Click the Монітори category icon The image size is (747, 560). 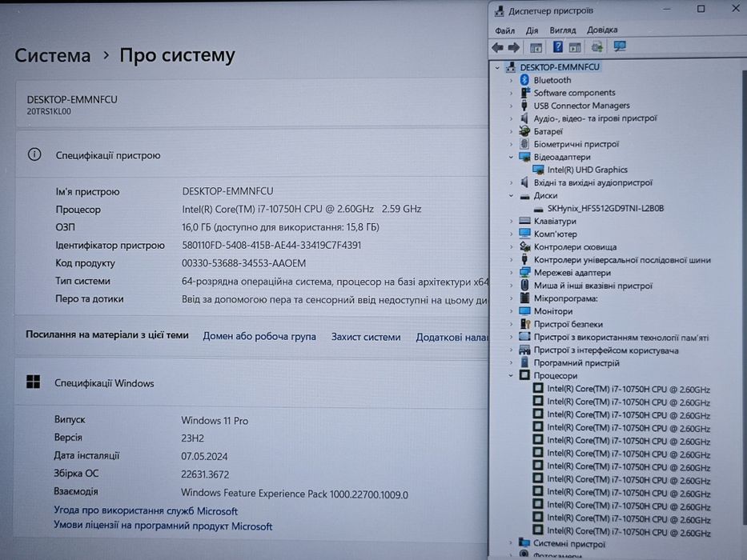[524, 311]
